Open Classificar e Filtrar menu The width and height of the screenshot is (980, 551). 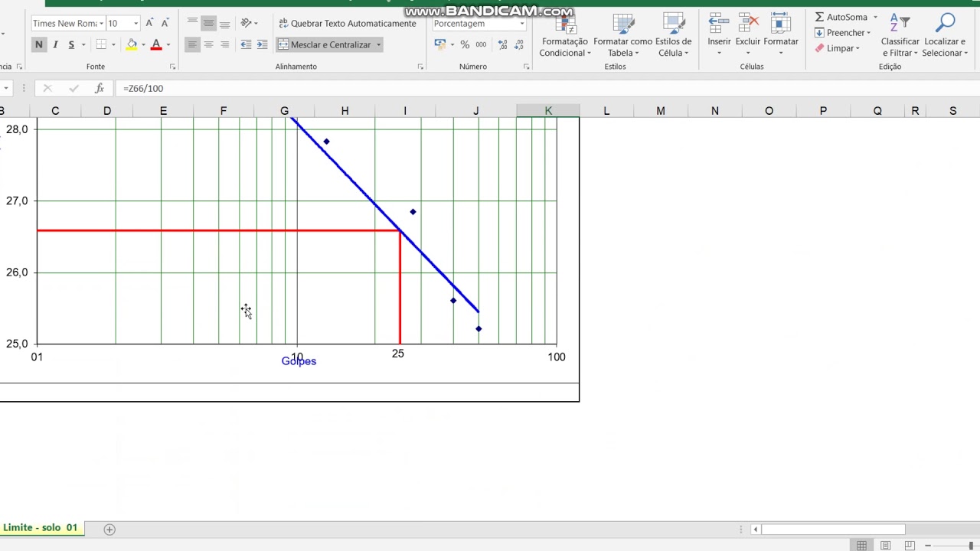tap(900, 36)
